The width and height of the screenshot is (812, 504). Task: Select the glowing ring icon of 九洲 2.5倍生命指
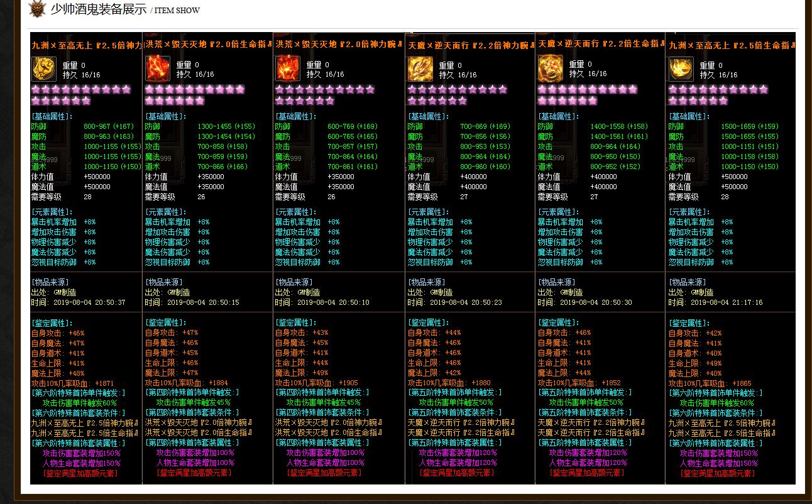click(x=681, y=69)
